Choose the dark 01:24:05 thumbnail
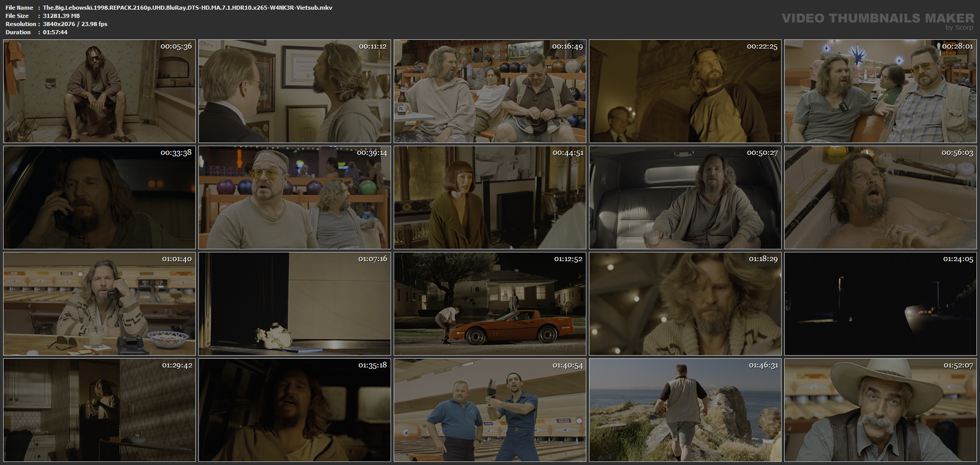This screenshot has width=980, height=465. coord(880,304)
